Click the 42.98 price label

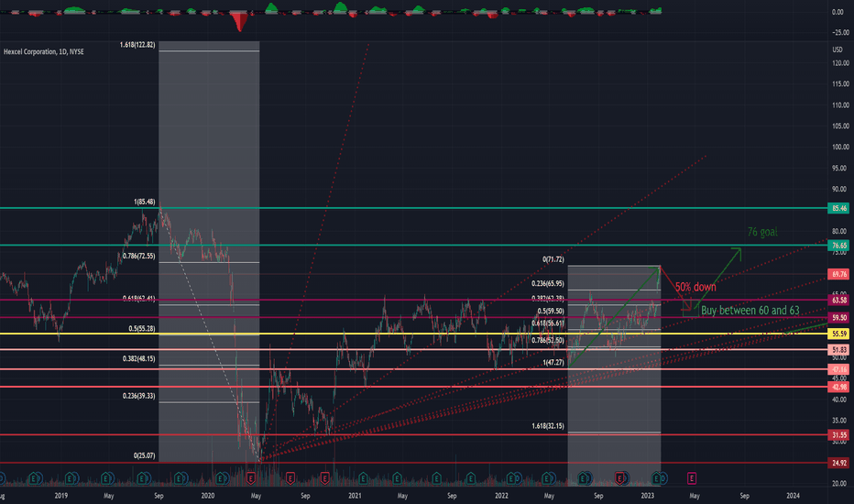[x=838, y=387]
